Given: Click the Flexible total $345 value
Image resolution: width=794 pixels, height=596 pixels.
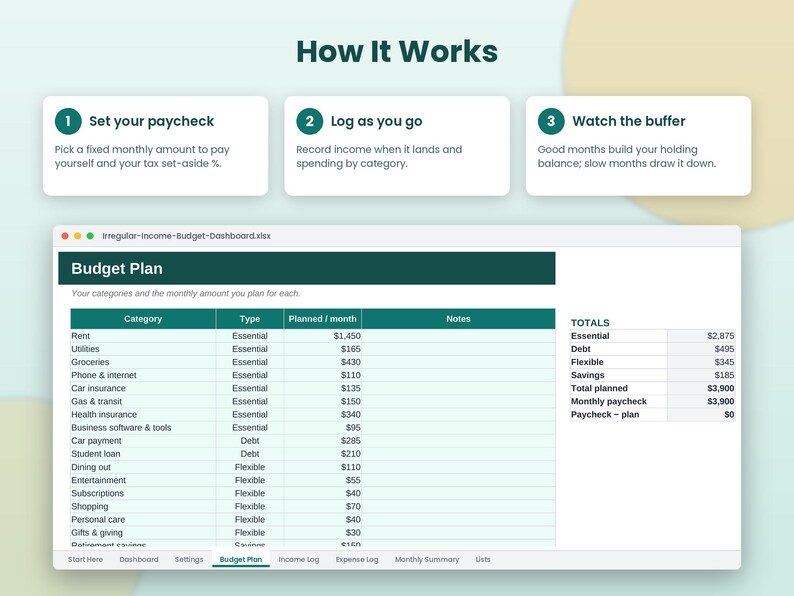Looking at the screenshot, I should (x=701, y=362).
